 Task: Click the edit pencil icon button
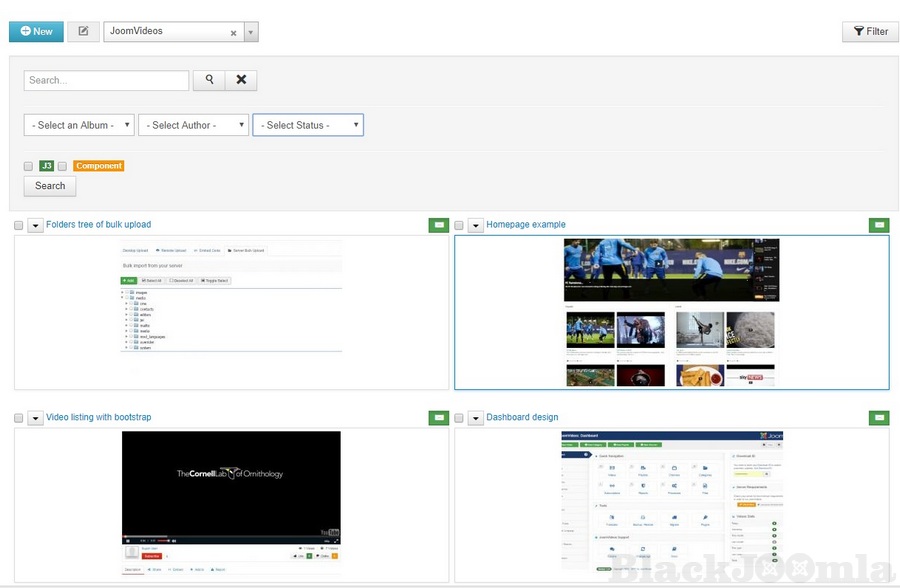tap(83, 31)
